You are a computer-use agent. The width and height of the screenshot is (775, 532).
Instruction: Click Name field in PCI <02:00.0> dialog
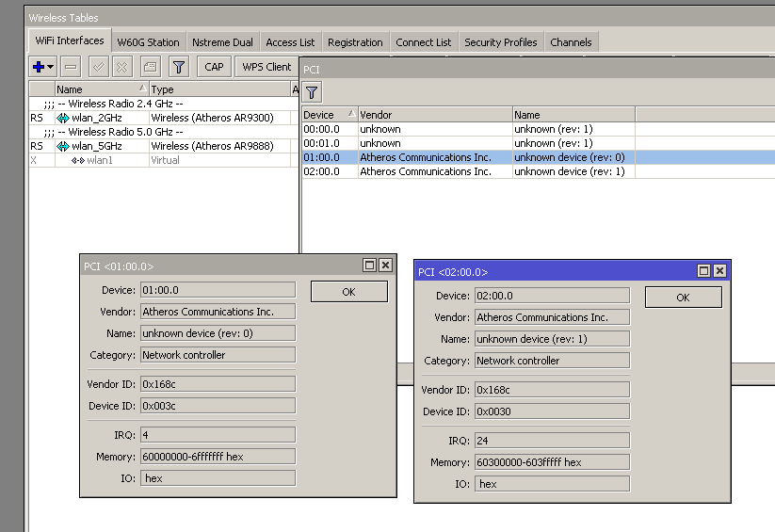pos(552,339)
